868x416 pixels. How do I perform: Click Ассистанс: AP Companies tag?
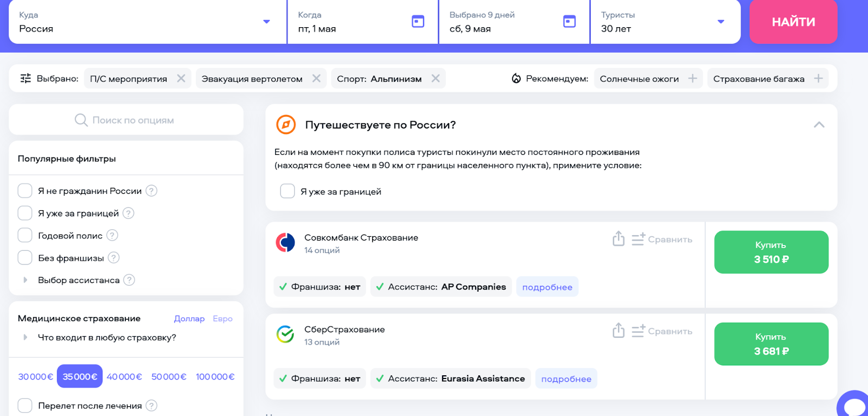[x=441, y=287]
